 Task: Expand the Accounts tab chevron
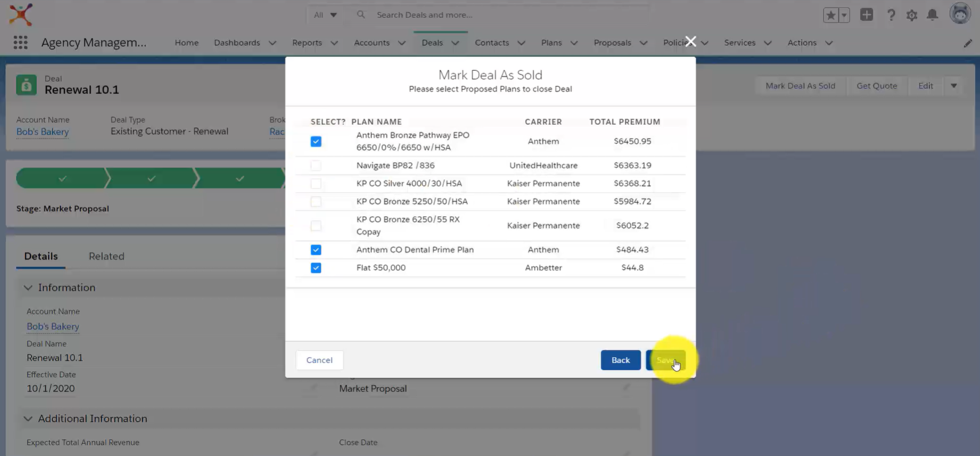pos(402,43)
